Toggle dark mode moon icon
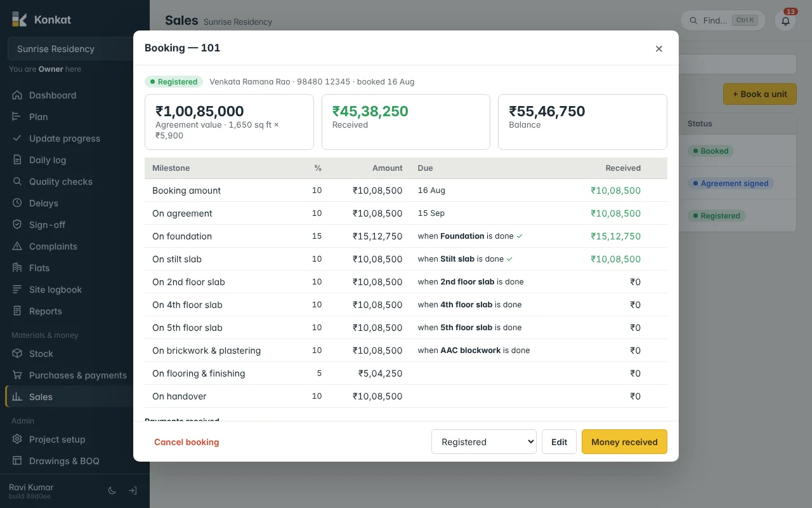 tap(112, 491)
